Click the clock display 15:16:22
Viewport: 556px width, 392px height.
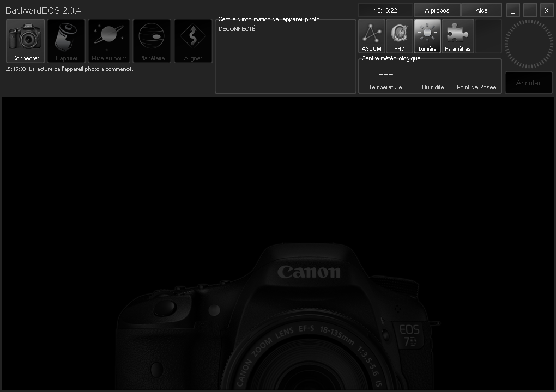pos(385,10)
